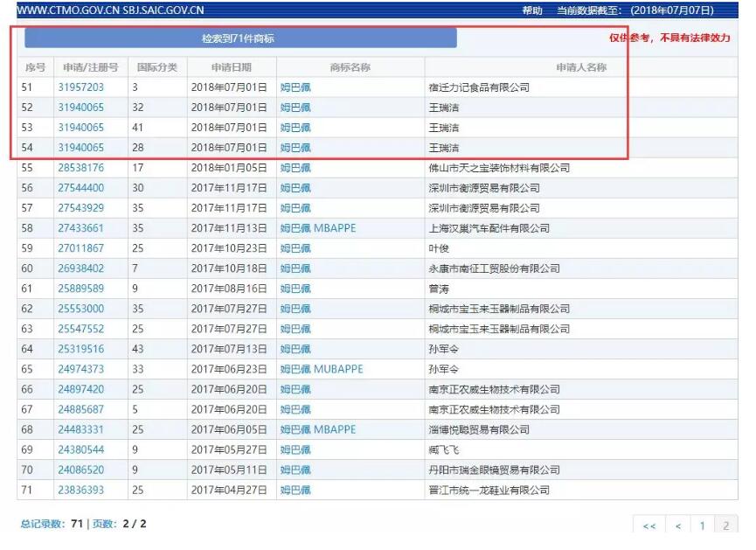Select applicant 上海汉巢汽车配件有限公司
756x550 pixels.
click(x=489, y=228)
